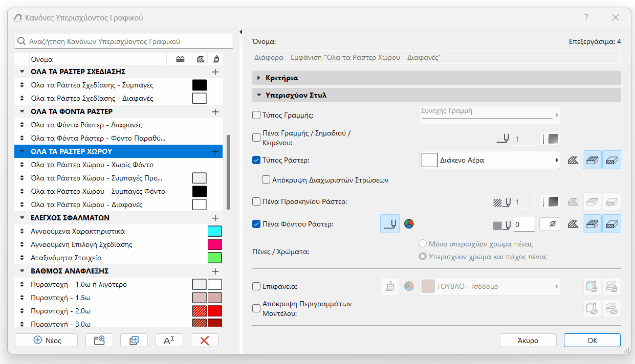Image resolution: width=635 pixels, height=364 pixels.
Task: Select Υπερισχύον χρώμα και πάχος πένας radio
Action: pyautogui.click(x=423, y=257)
